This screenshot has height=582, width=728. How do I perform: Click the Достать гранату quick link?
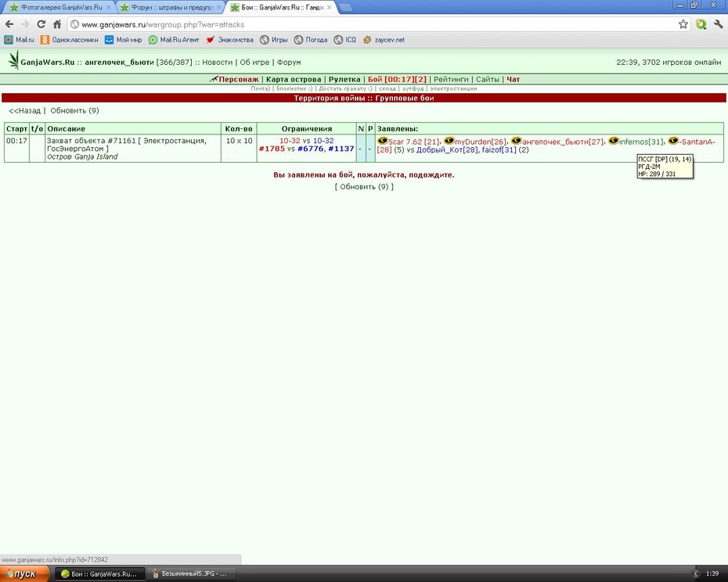pyautogui.click(x=345, y=88)
